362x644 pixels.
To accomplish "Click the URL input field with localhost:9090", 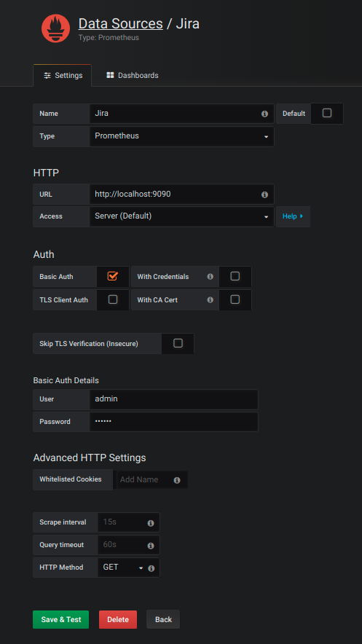I will (x=182, y=194).
